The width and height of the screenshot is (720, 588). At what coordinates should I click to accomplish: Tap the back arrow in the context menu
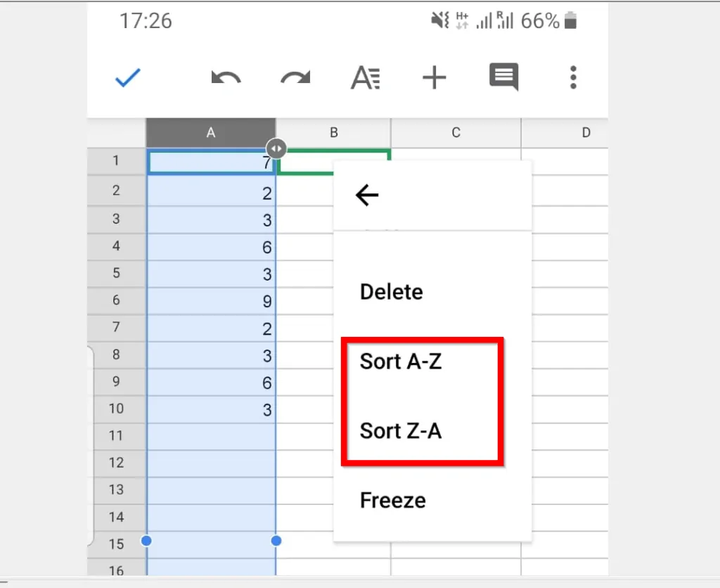click(x=366, y=196)
